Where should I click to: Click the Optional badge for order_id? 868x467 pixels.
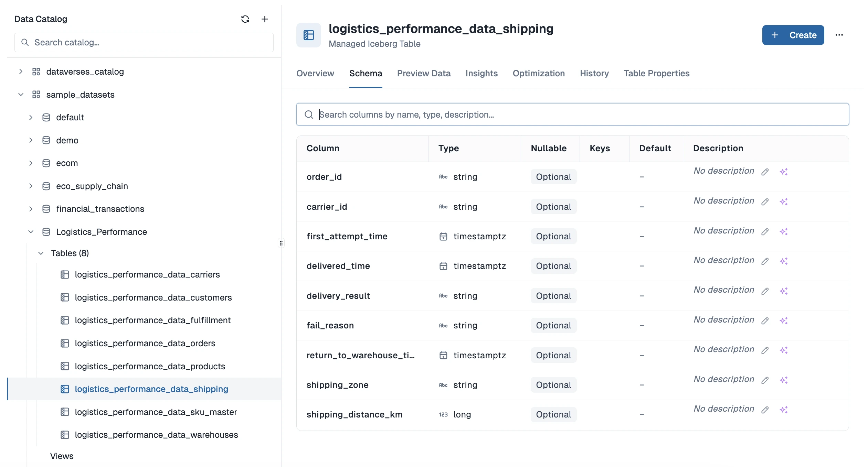(553, 176)
